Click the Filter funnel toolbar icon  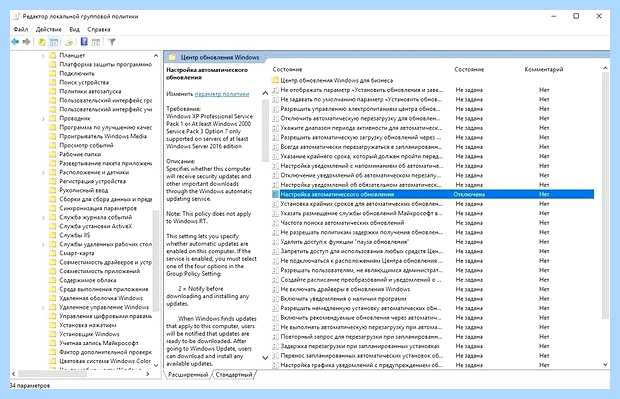pos(112,42)
